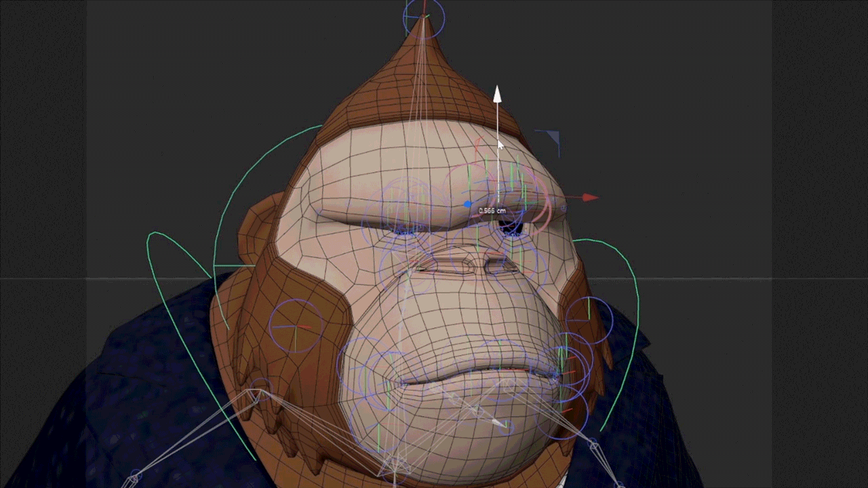Select the left cheek circle control
The height and width of the screenshot is (488, 868).
coord(296,326)
